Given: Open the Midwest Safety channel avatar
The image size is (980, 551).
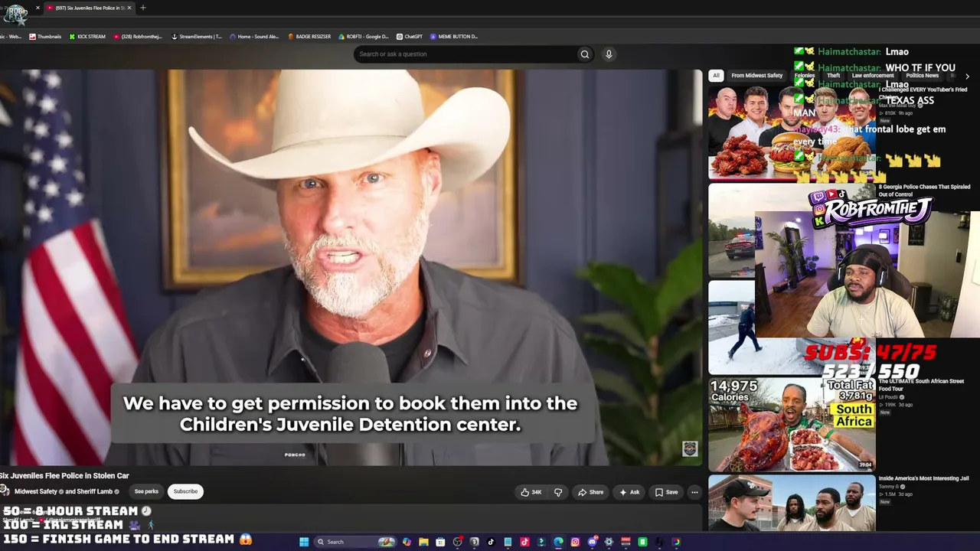Looking at the screenshot, I should [x=5, y=491].
